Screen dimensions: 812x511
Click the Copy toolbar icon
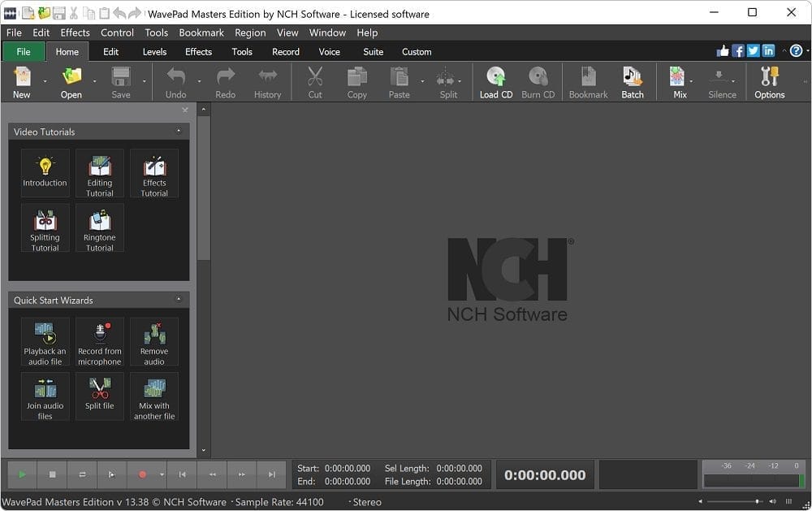coord(356,82)
